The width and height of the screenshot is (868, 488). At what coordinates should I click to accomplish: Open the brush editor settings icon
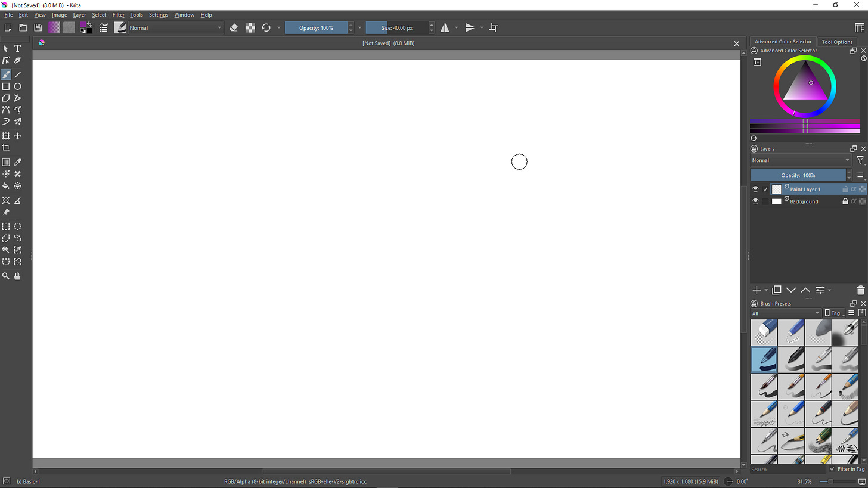tap(104, 27)
